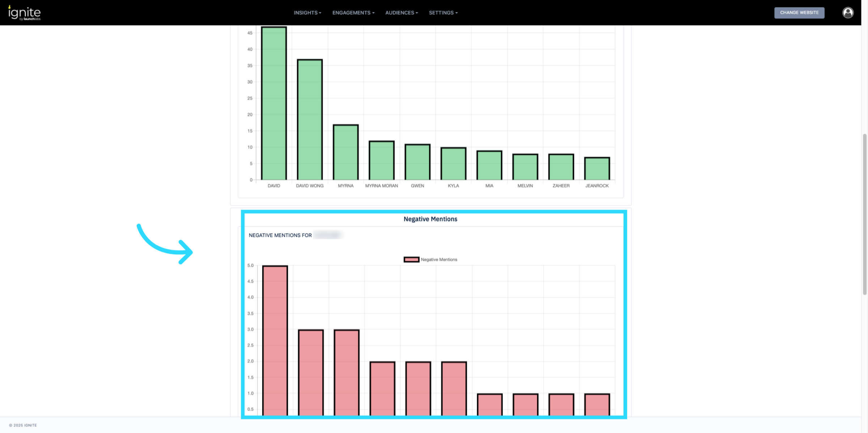Image resolution: width=868 pixels, height=433 pixels.
Task: Click the Ignite logo
Action: click(x=25, y=13)
